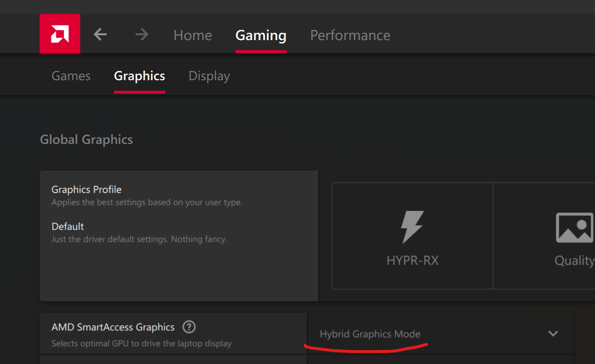
Task: Select the HYPR-RX lightning bolt profile
Action: click(412, 236)
